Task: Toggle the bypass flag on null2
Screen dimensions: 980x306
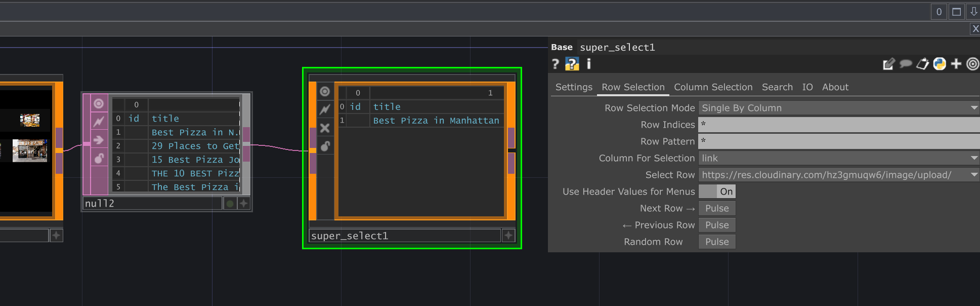Action: (x=99, y=122)
